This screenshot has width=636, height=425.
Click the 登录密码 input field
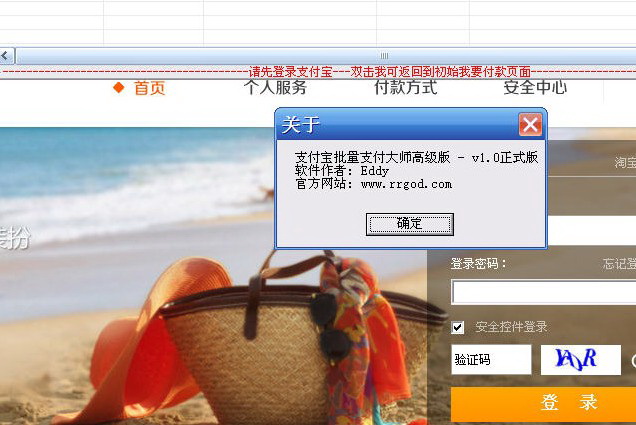pyautogui.click(x=544, y=292)
